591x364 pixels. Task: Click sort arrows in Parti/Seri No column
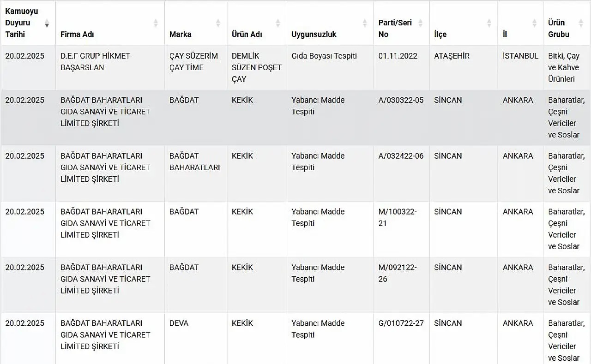coord(421,23)
